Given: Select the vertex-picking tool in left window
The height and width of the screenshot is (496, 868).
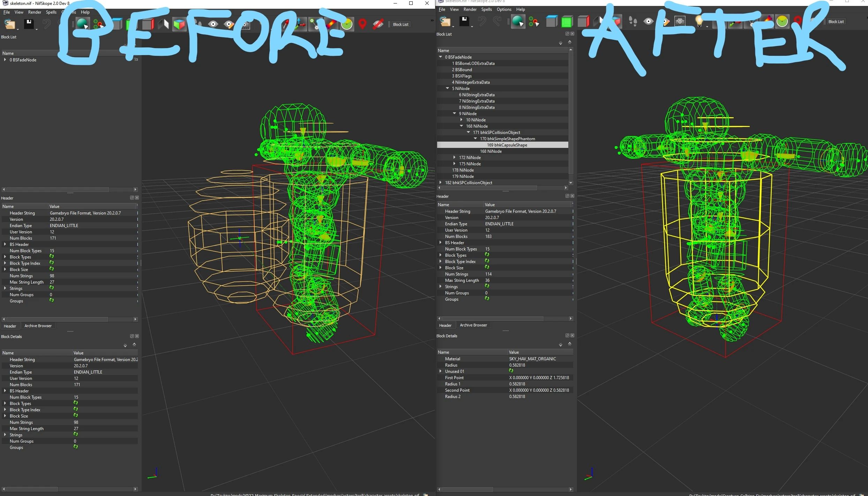Looking at the screenshot, I should tap(99, 24).
